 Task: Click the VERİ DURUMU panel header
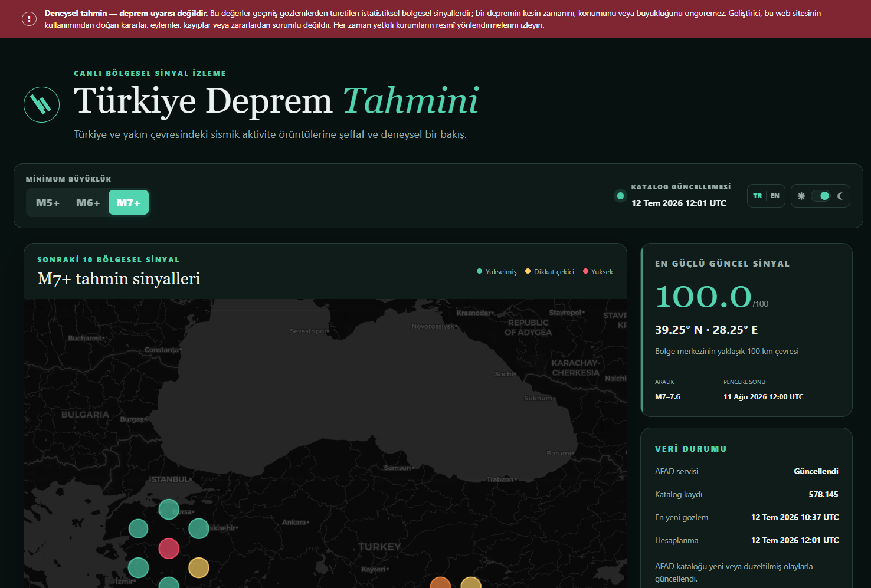tap(690, 449)
